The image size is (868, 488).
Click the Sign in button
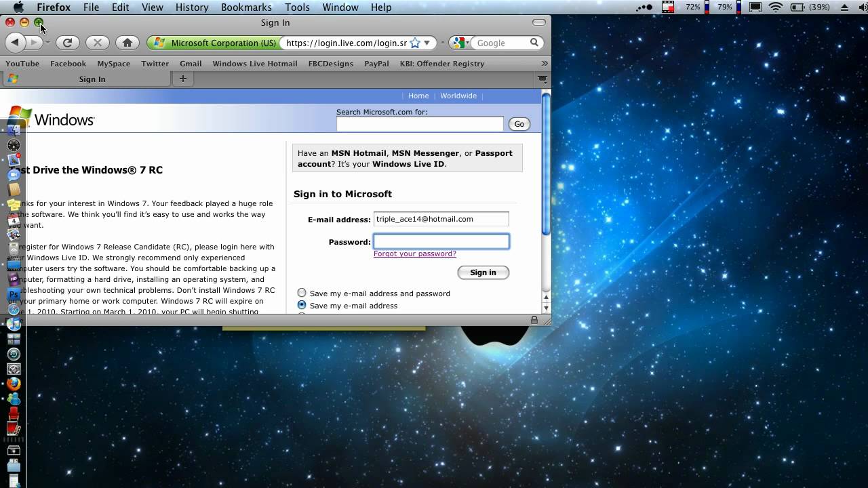483,272
